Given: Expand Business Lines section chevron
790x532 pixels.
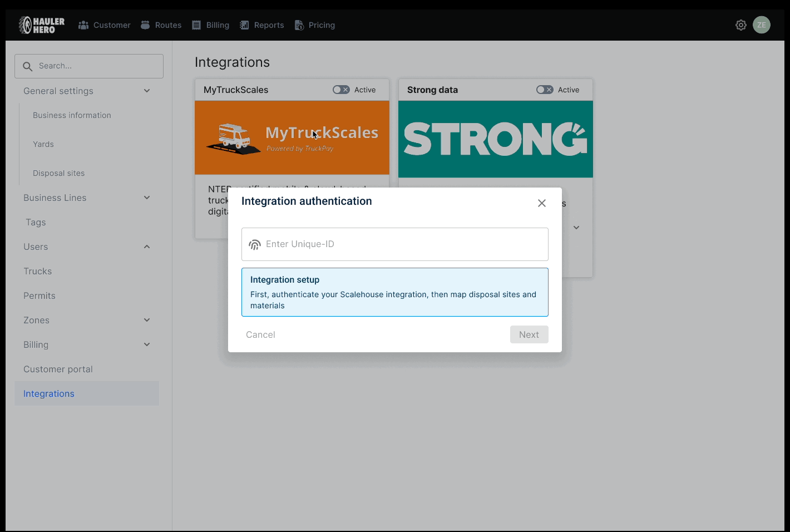Looking at the screenshot, I should tap(147, 198).
